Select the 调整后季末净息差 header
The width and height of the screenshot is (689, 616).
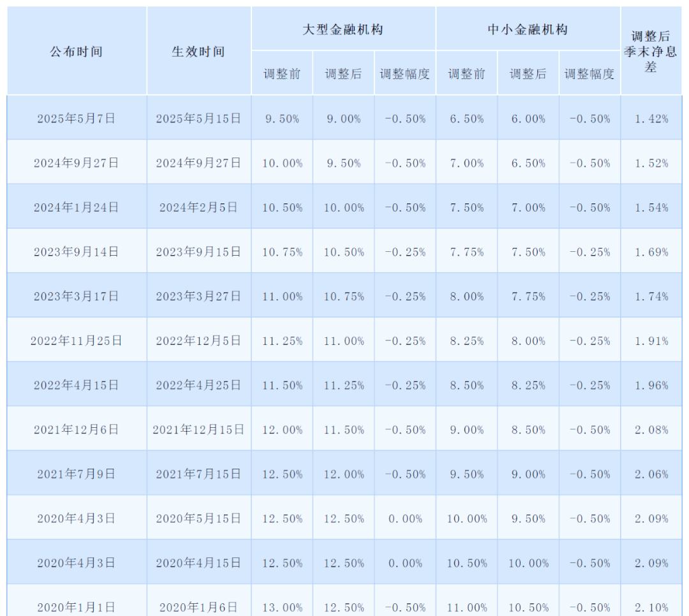click(651, 51)
